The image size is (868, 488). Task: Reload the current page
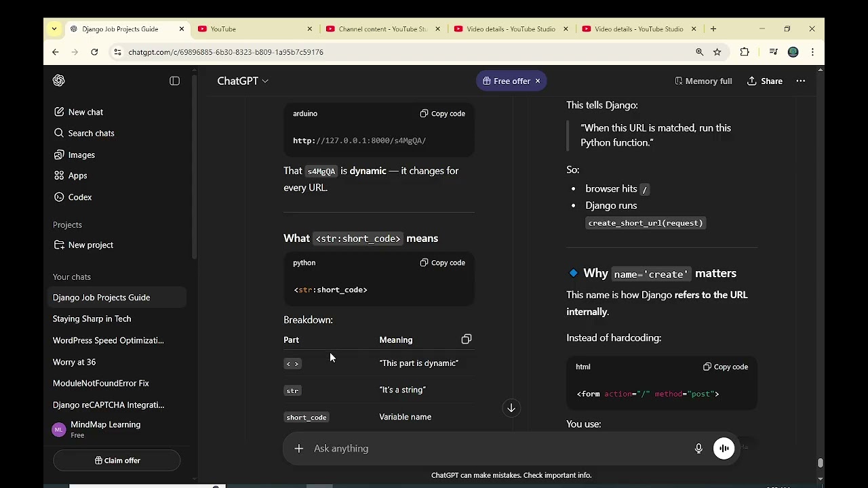pyautogui.click(x=94, y=52)
